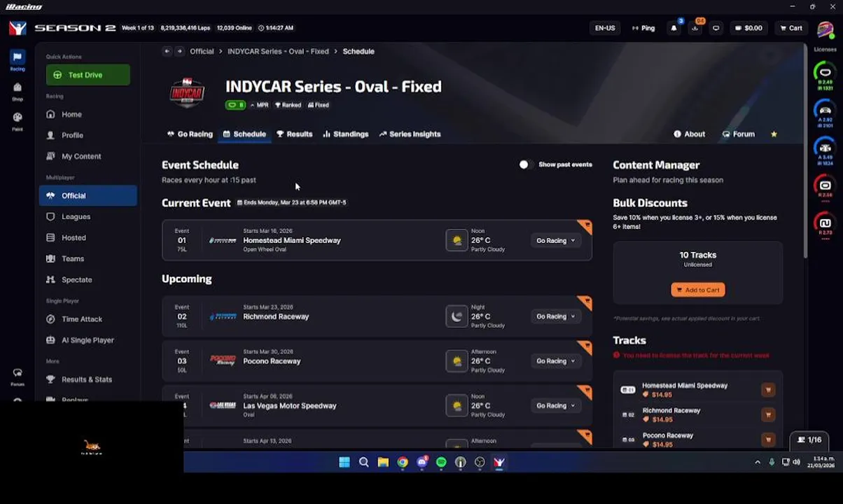Open notifications bell icon
The width and height of the screenshot is (843, 504).
674,28
